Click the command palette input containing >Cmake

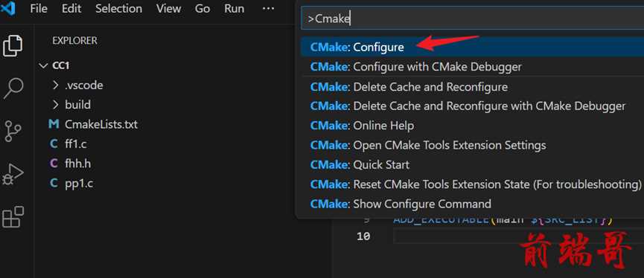[x=472, y=19]
